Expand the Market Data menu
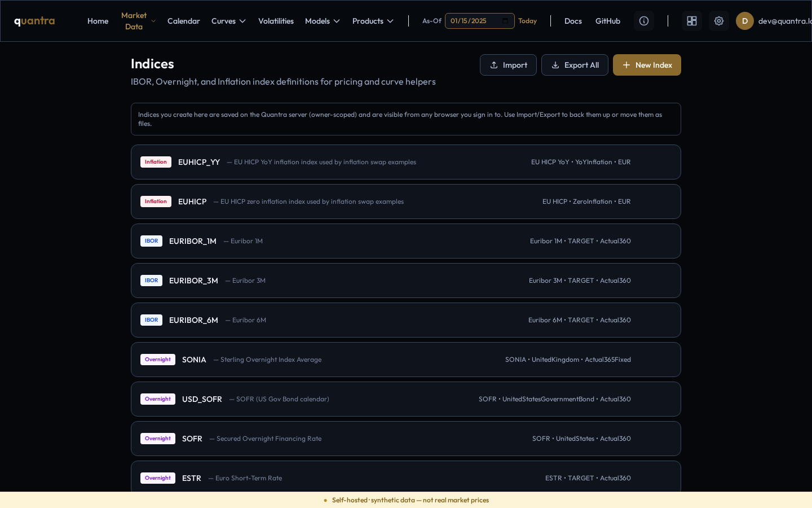 [138, 21]
